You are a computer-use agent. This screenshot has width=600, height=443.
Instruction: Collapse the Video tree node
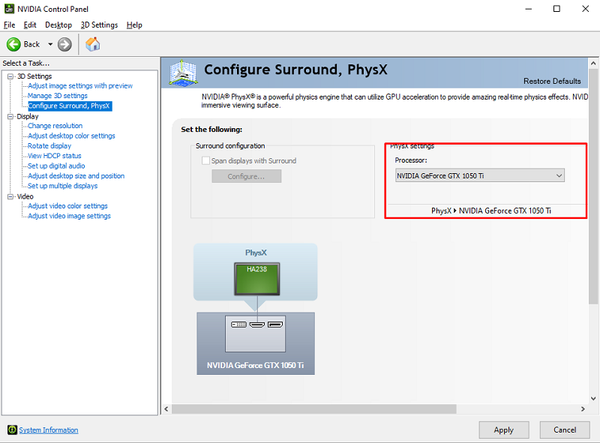[10, 196]
